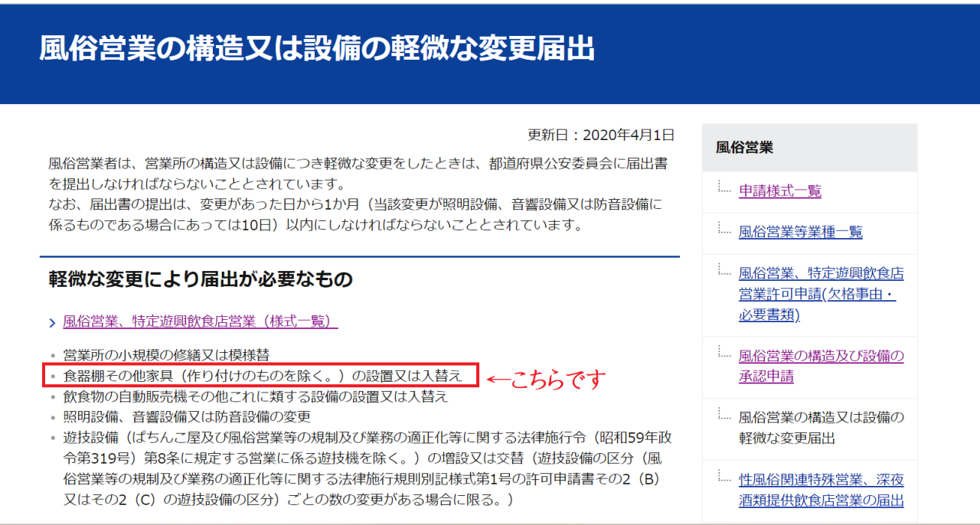Click the bullet marker before 営業所の小規模の修繕
Viewport: 980px width, 525px height.
click(x=53, y=356)
